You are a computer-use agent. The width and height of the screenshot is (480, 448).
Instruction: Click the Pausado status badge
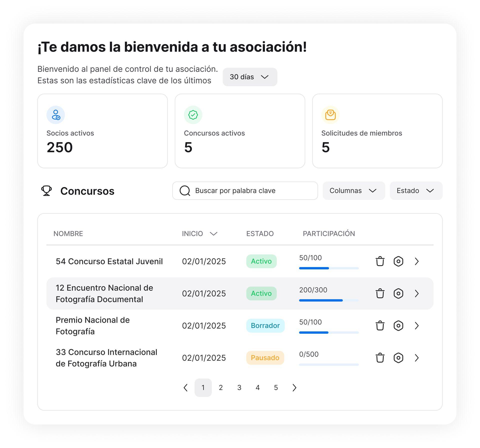pyautogui.click(x=265, y=357)
